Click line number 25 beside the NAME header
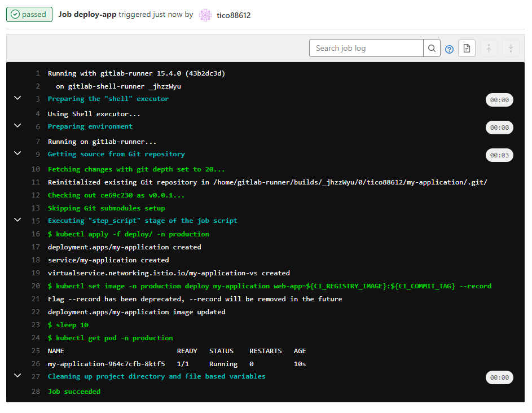The image size is (532, 413). click(x=36, y=351)
